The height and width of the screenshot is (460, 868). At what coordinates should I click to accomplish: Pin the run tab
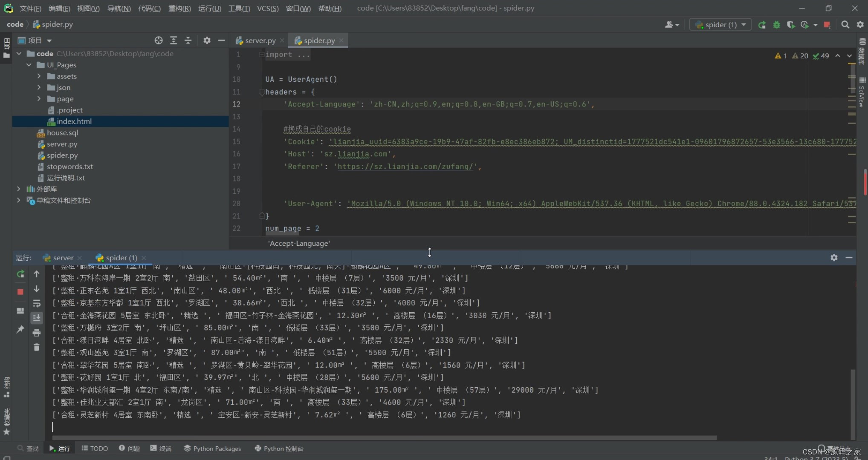[20, 329]
